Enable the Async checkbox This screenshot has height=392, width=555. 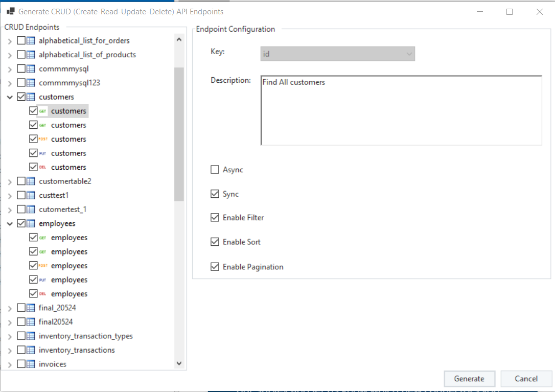(215, 170)
